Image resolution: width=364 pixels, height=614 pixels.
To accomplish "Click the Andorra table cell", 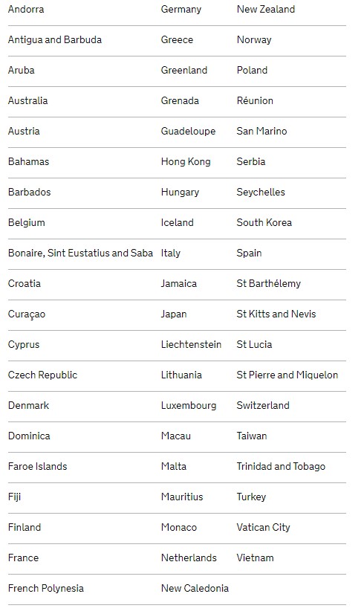I will pyautogui.click(x=26, y=9).
